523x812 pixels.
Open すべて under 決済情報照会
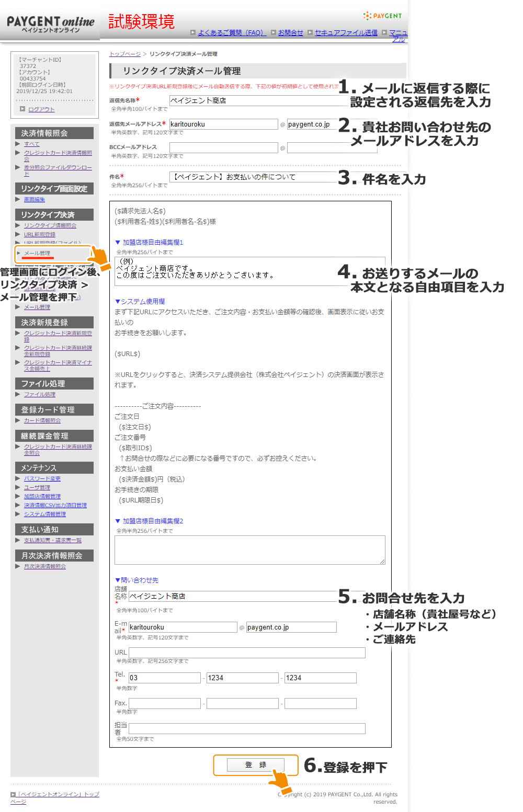pyautogui.click(x=32, y=144)
